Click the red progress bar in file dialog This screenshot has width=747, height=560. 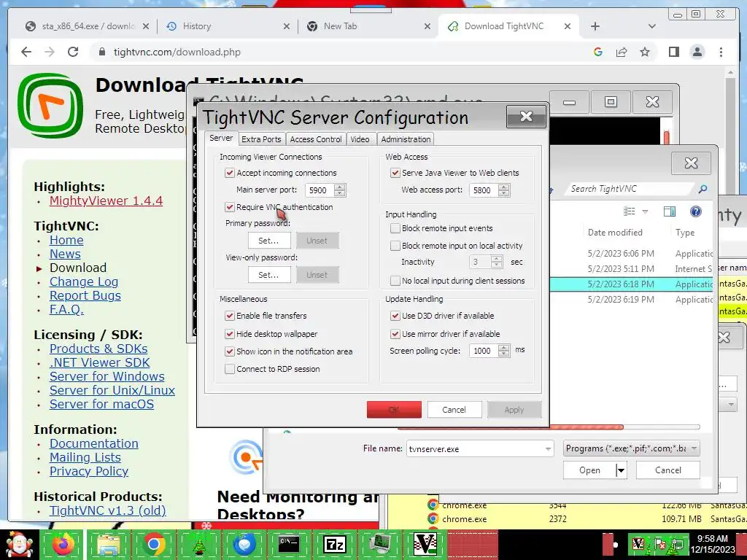pyautogui.click(x=510, y=427)
